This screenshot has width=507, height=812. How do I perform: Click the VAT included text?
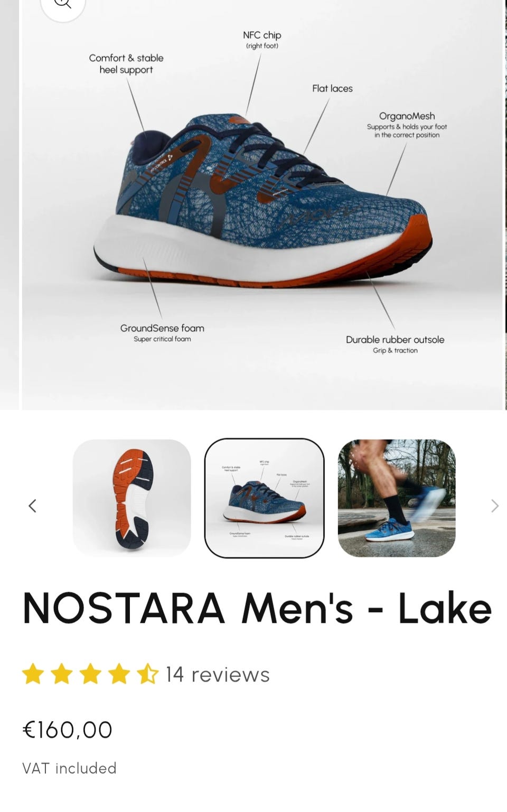point(69,768)
